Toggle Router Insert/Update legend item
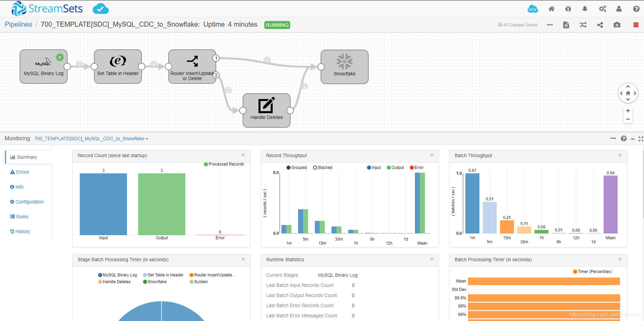The height and width of the screenshot is (321, 644). pos(212,275)
